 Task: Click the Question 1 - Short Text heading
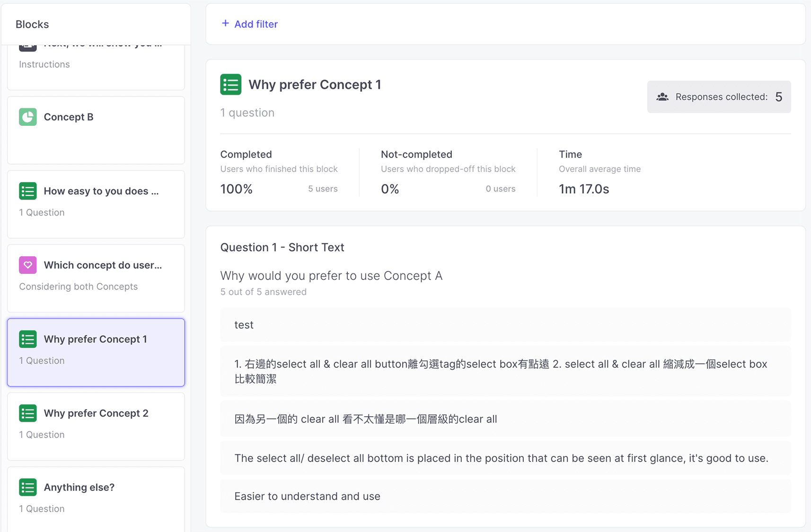click(x=282, y=247)
